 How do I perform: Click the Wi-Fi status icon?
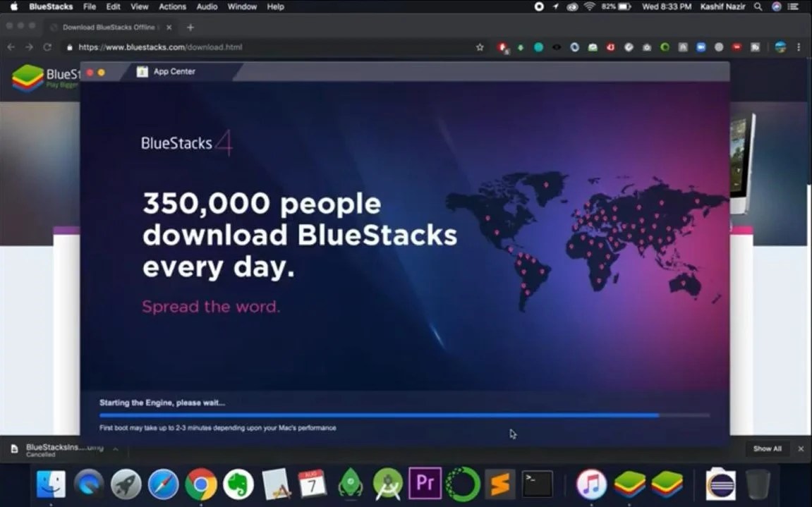point(589,7)
